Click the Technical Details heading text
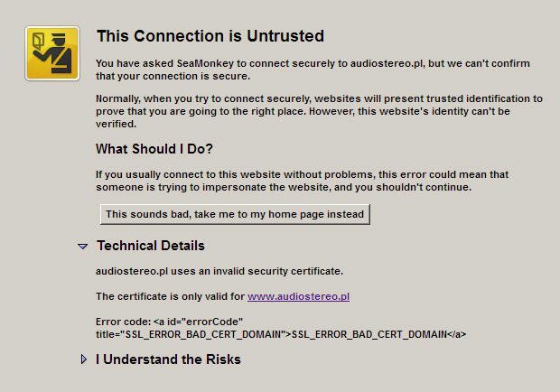This screenshot has height=392, width=560. 151,246
